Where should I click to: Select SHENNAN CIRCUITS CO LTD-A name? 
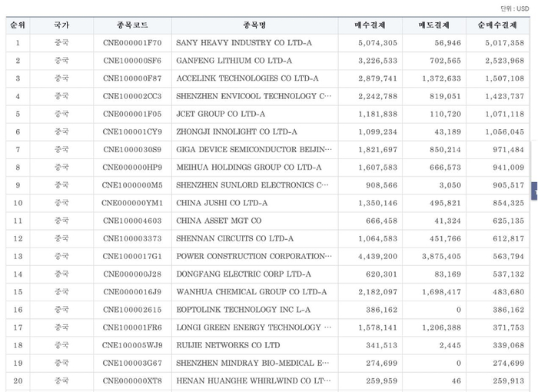click(x=234, y=238)
